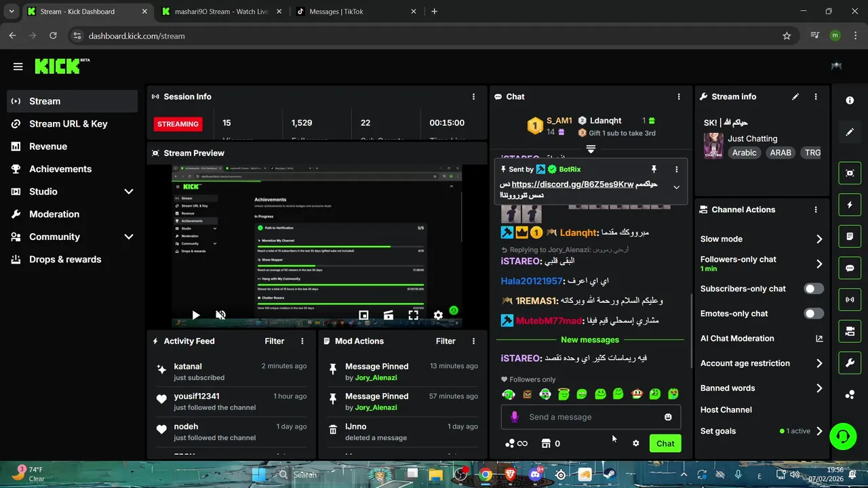Open Banned words settings
The height and width of the screenshot is (488, 868).
762,388
